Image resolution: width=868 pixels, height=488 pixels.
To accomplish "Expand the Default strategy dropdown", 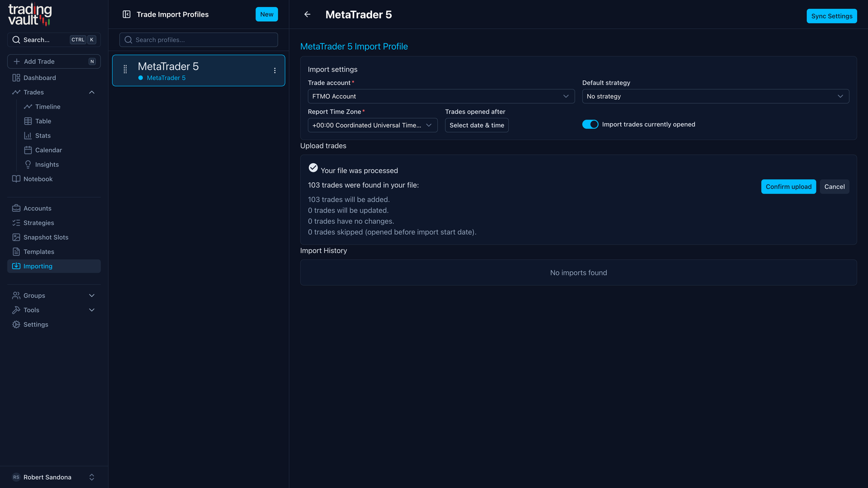I will [715, 97].
